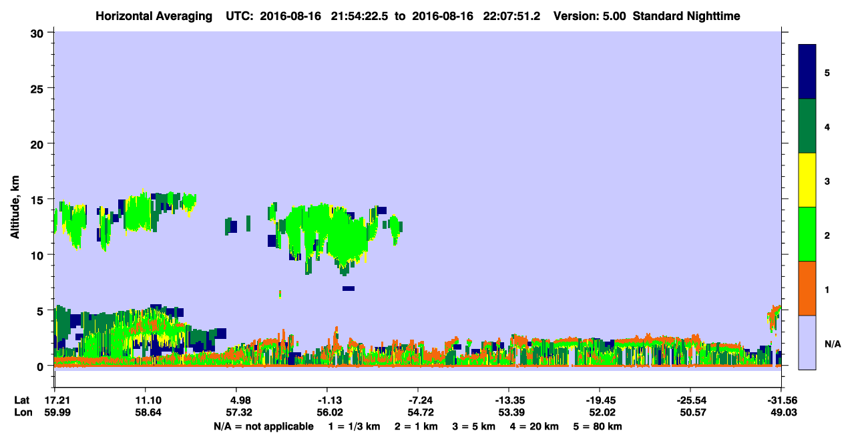Click longitude value 57.32
This screenshot has width=868, height=445.
[240, 413]
